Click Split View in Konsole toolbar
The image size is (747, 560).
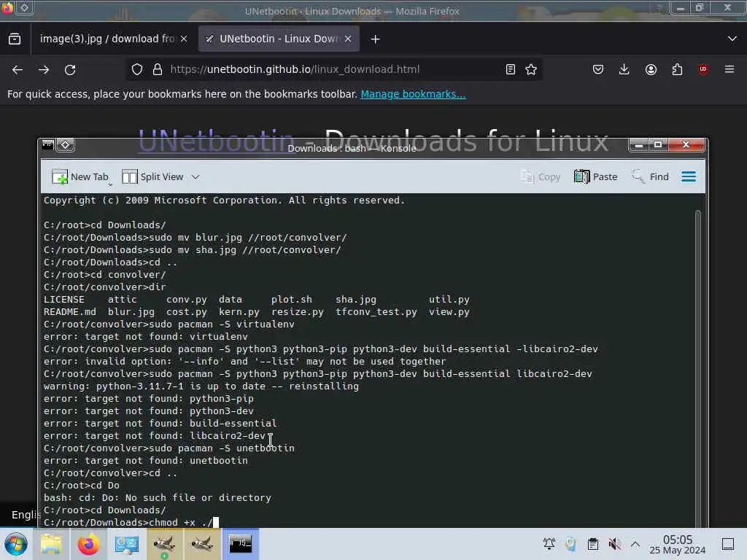point(153,176)
